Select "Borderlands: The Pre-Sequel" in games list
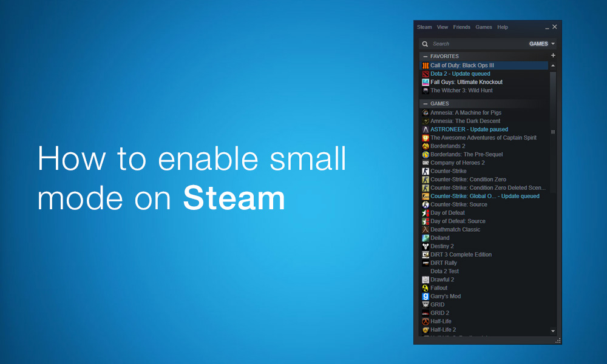Screen dimensions: 607x364 (x=466, y=155)
